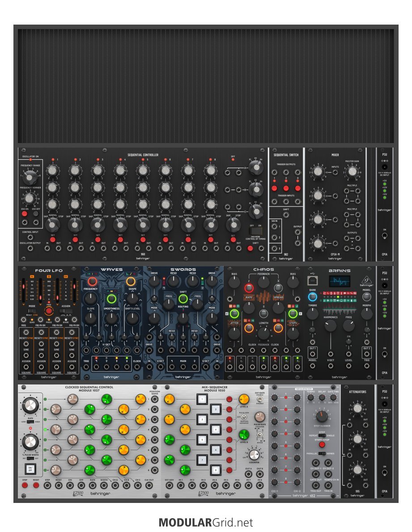Click the Morph knob on Brains
This screenshot has height=532, width=412.
(366, 314)
